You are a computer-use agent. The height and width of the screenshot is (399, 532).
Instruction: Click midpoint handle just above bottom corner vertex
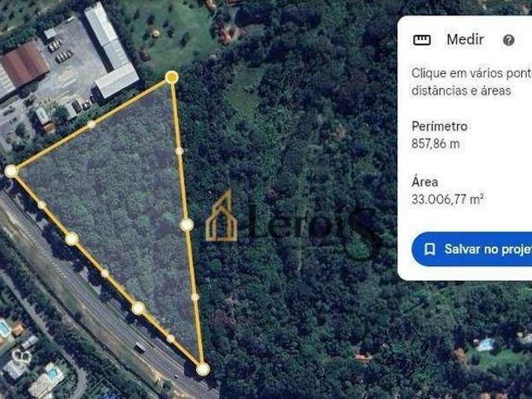click(170, 338)
